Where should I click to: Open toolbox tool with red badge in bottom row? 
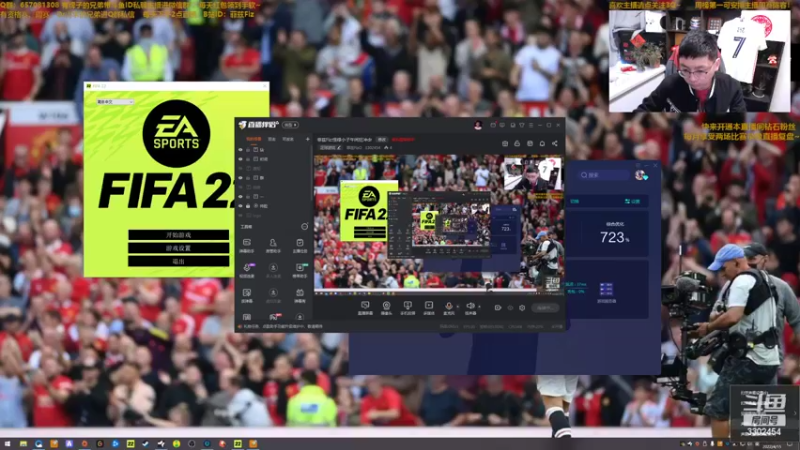[x=274, y=317]
